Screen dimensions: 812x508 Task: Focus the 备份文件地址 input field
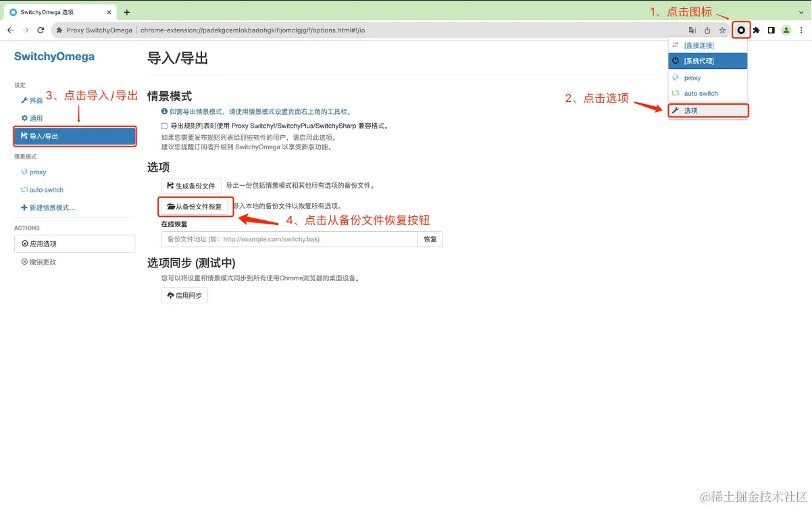pos(289,239)
